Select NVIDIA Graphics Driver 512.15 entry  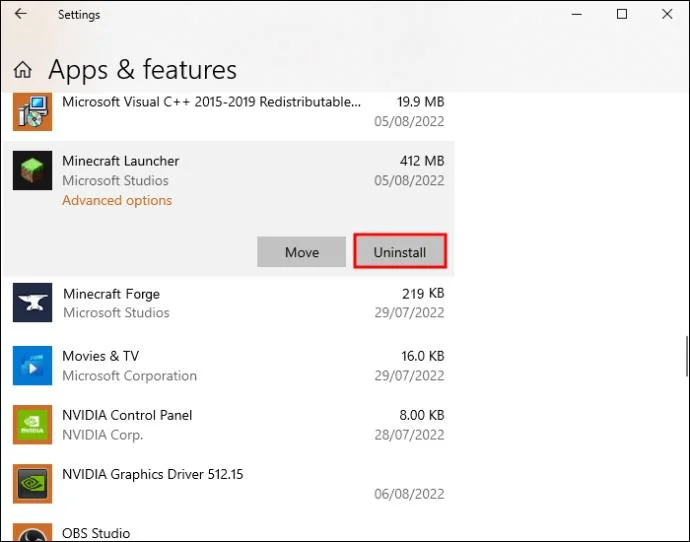click(x=228, y=484)
